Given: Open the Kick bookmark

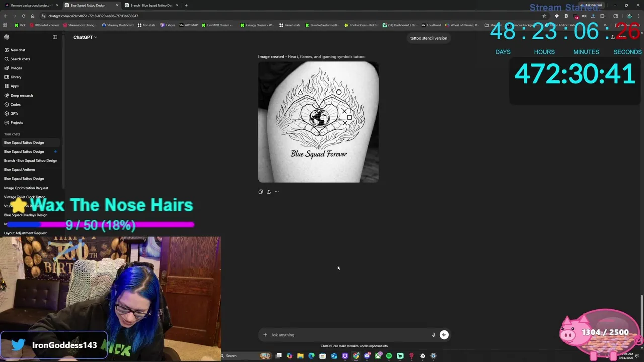Looking at the screenshot, I should pos(20,25).
